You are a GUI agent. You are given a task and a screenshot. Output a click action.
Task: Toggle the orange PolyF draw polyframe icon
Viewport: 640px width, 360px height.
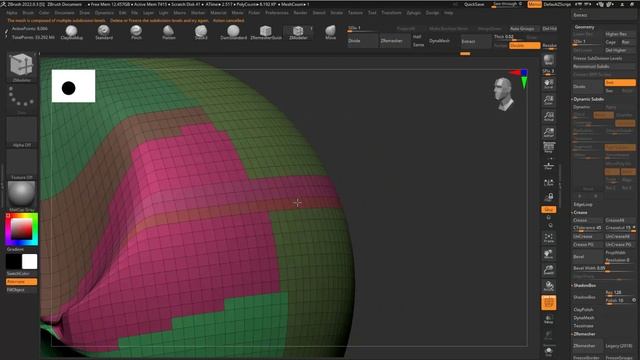pyautogui.click(x=549, y=303)
